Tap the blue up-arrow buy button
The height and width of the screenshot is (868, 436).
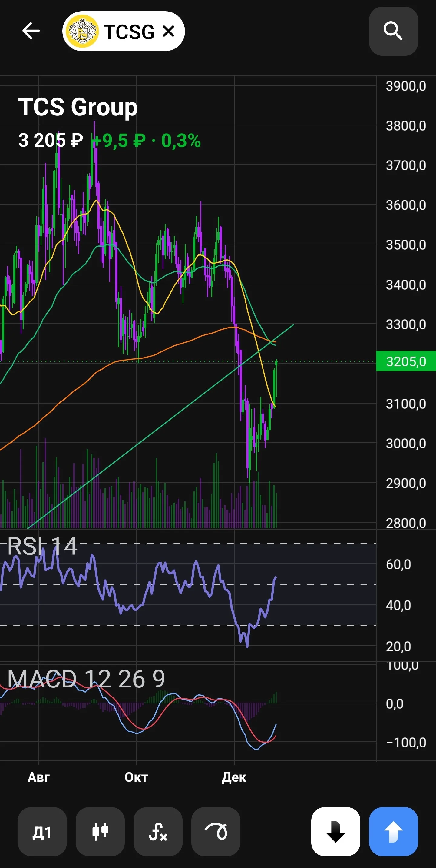click(x=394, y=832)
